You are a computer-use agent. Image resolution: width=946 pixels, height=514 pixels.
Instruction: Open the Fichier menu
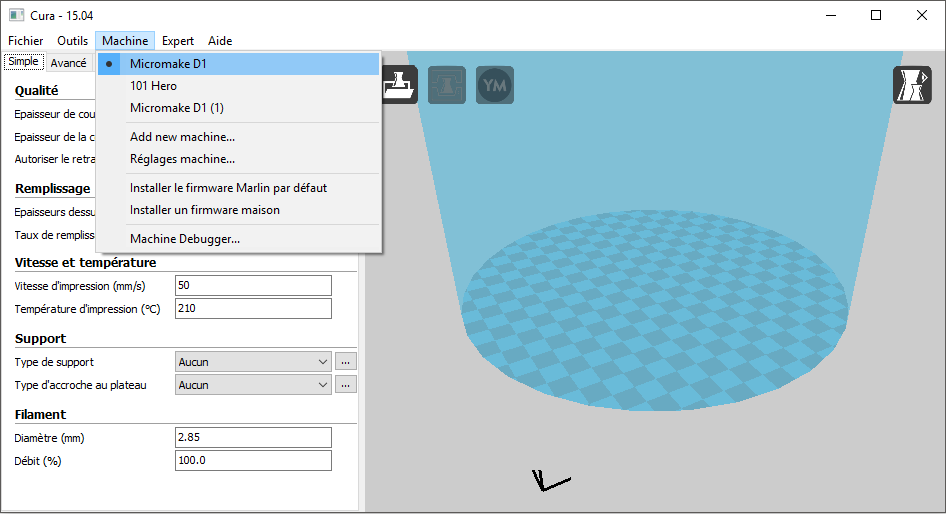25,41
